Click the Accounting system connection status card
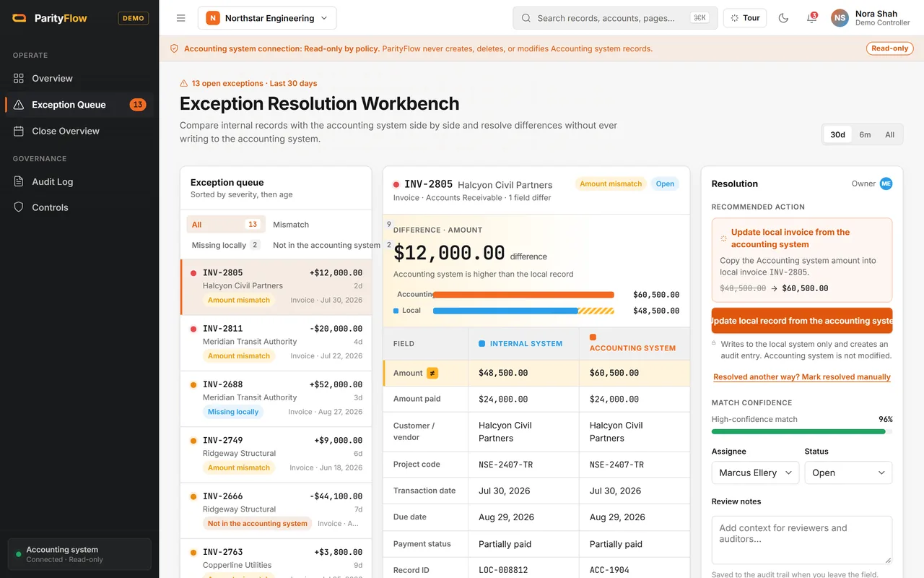This screenshot has height=578, width=924. (x=79, y=554)
